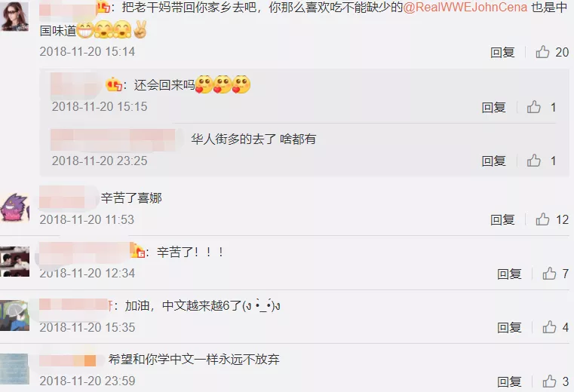Open the sunglasses woman avatar profile

14,17
